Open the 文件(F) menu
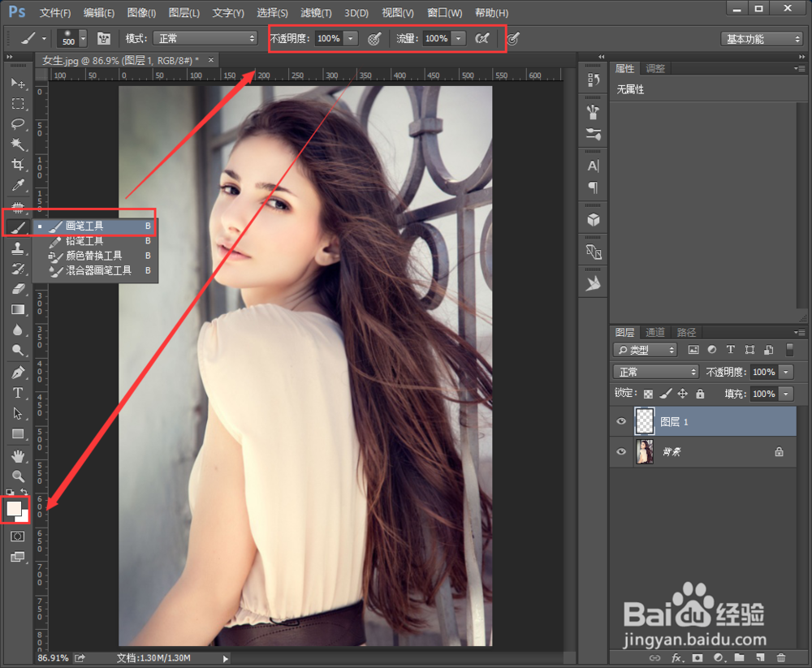812x668 pixels. point(55,12)
